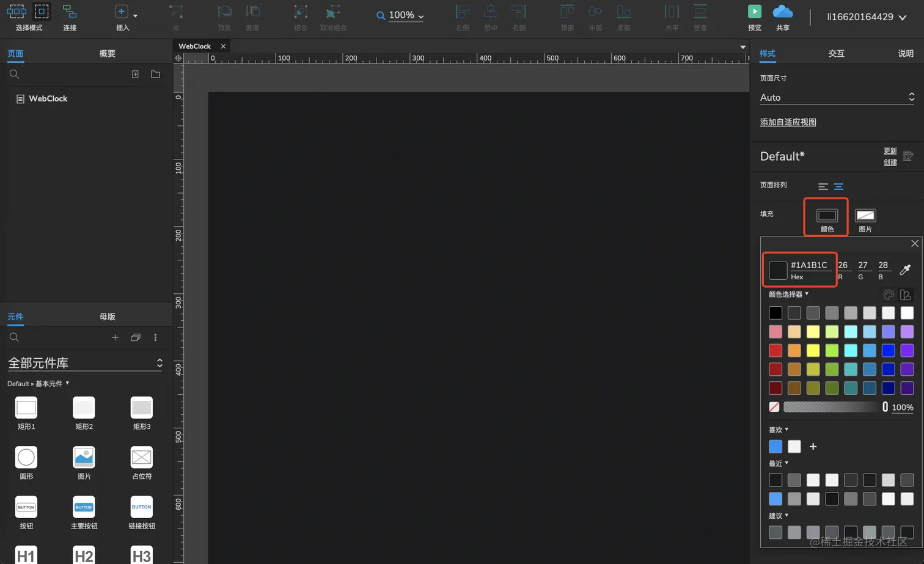Click the opacity slider bar
924x564 pixels.
tap(835, 407)
